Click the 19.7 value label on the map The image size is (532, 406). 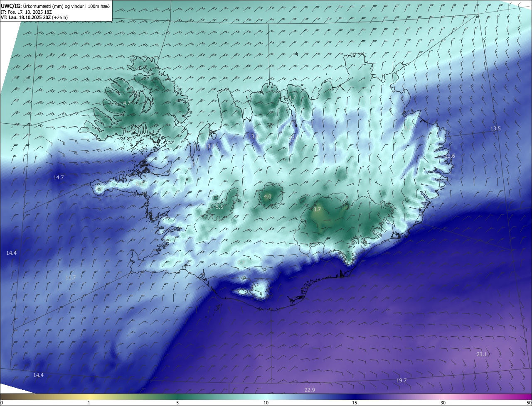(401, 380)
